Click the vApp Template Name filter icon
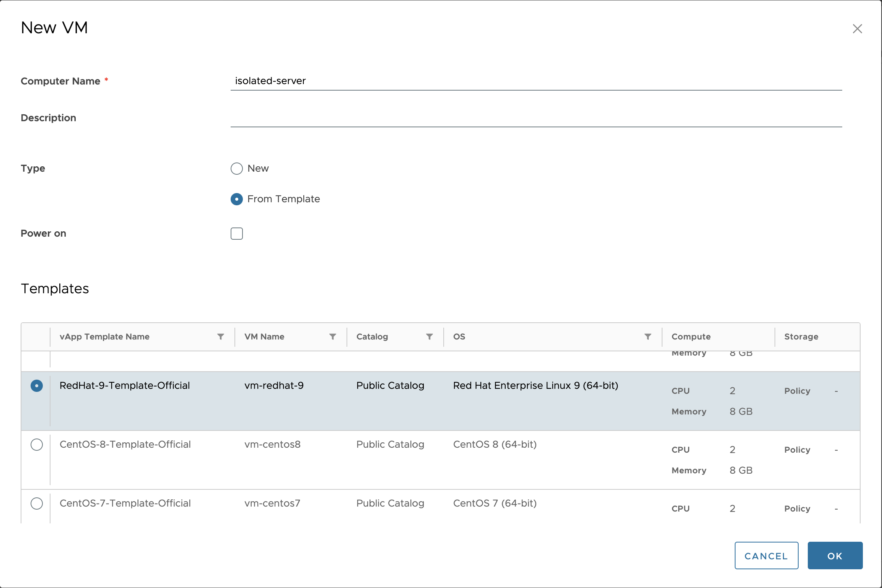882x588 pixels. click(x=221, y=336)
